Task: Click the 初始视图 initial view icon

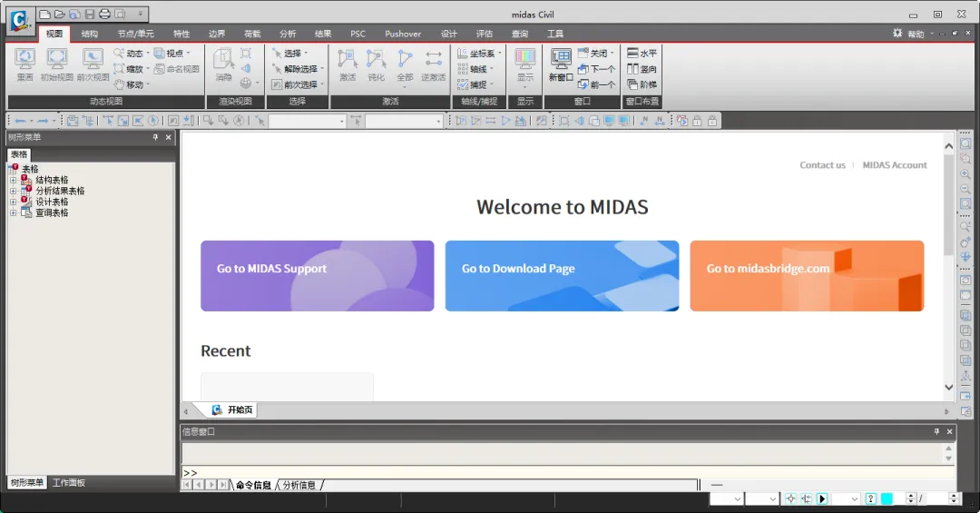Action: [57, 59]
